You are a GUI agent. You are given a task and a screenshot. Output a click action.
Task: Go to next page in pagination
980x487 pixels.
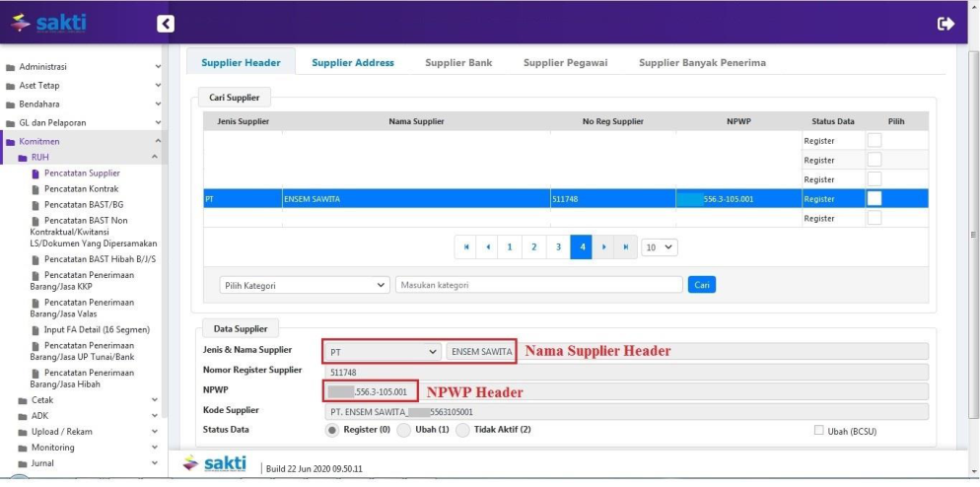(x=603, y=246)
